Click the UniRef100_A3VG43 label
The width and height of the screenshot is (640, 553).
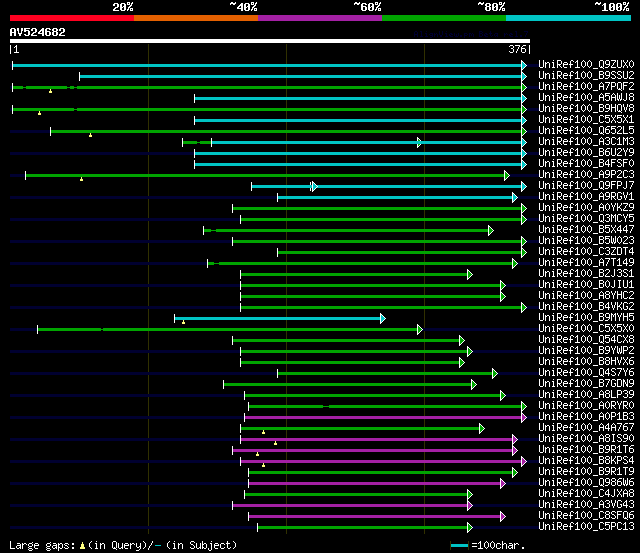[x=586, y=505]
